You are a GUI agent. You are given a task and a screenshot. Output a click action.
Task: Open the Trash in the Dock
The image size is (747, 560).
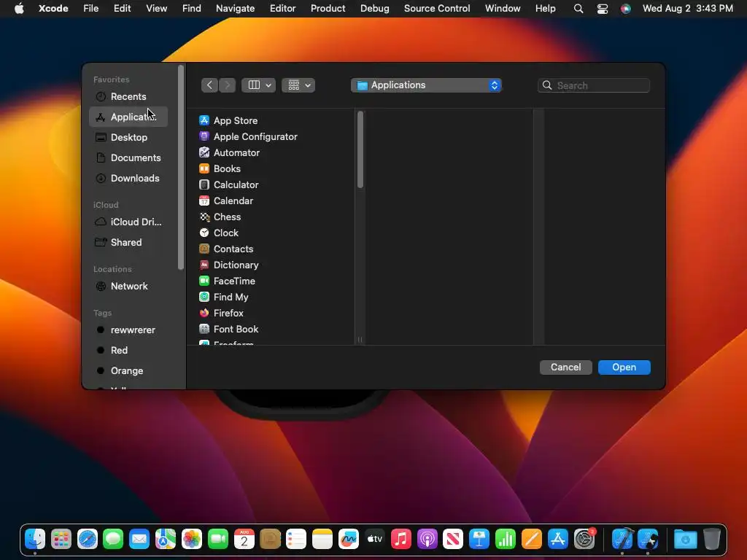(712, 539)
